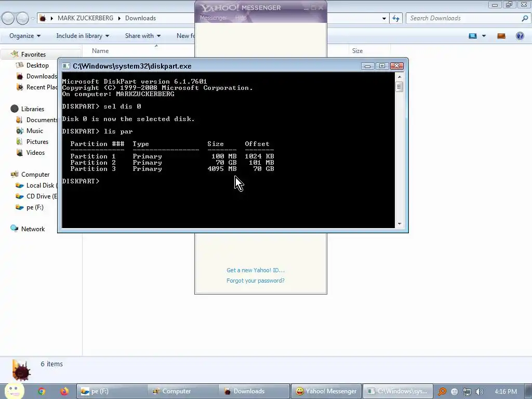Click the search magnifier in Search Downloads

coord(525,18)
